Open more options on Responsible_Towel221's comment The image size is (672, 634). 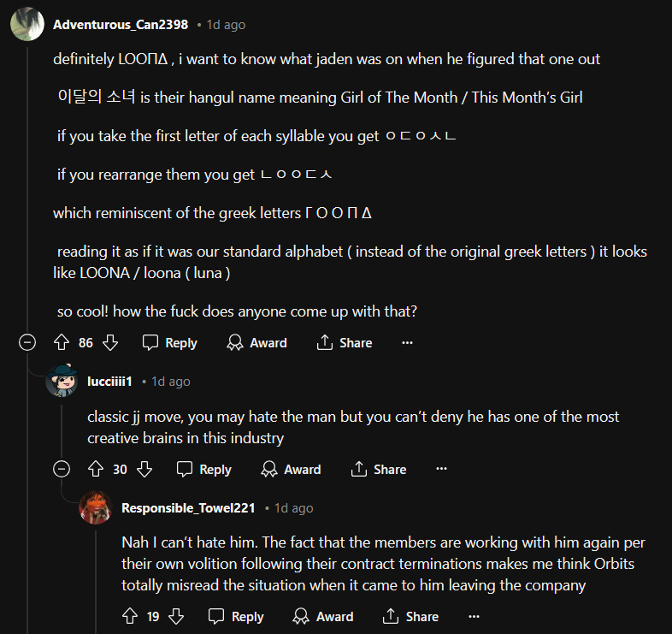[474, 617]
